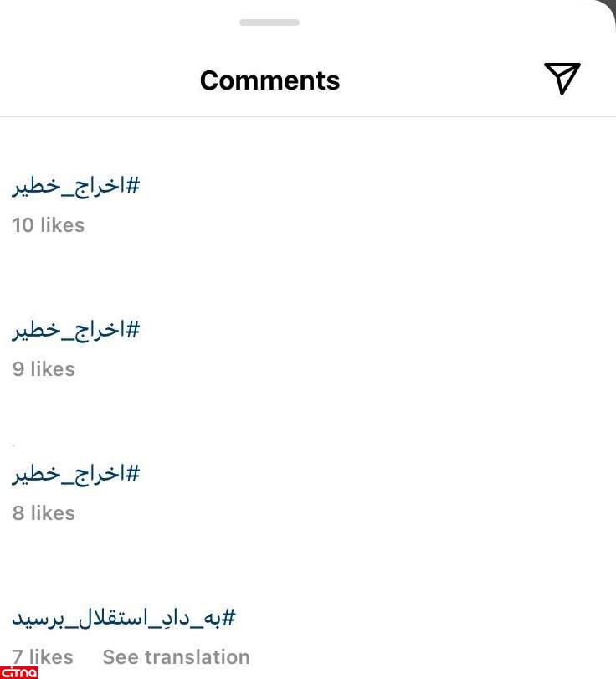Click the # symbol of last hashtag
Screen dimensions: 616x679
pyautogui.click(x=228, y=619)
